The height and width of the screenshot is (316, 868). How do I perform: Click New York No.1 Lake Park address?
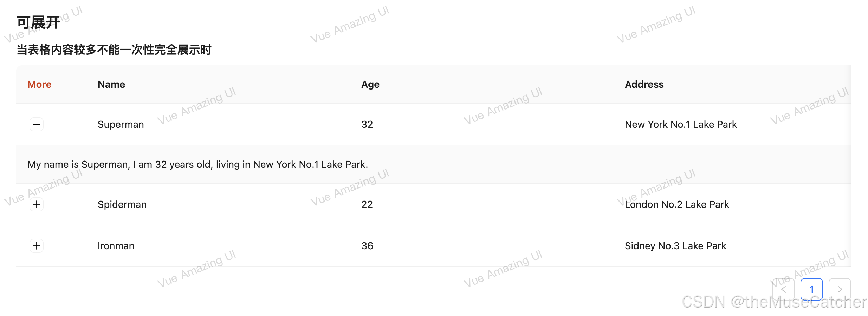pos(681,124)
